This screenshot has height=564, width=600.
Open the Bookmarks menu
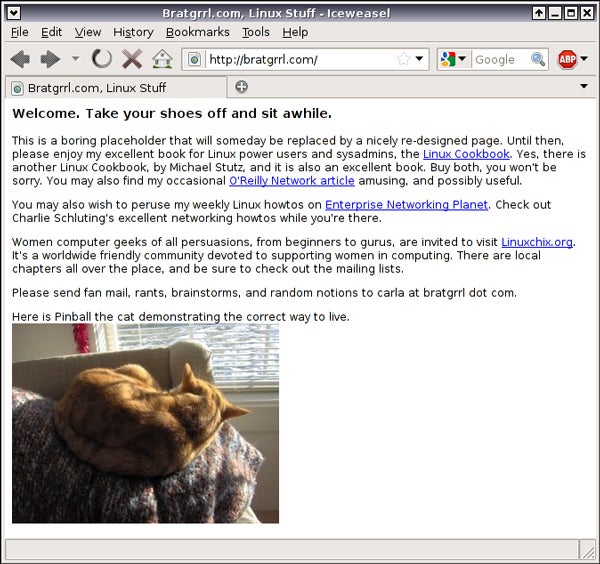(x=197, y=32)
